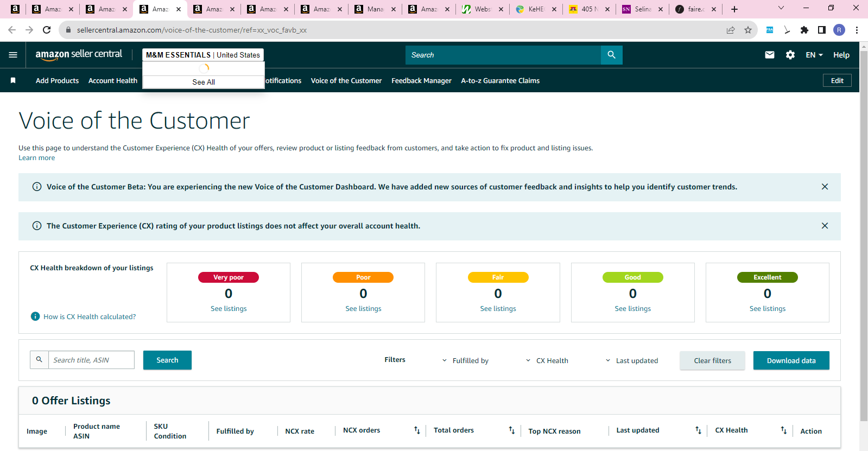The width and height of the screenshot is (868, 451).
Task: Expand the Last updated filter dropdown
Action: point(632,360)
